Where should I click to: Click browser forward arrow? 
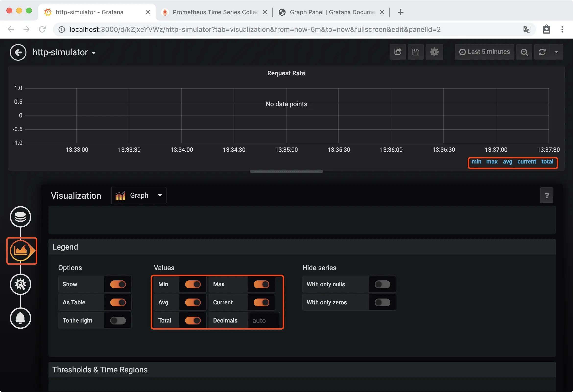[x=26, y=29]
